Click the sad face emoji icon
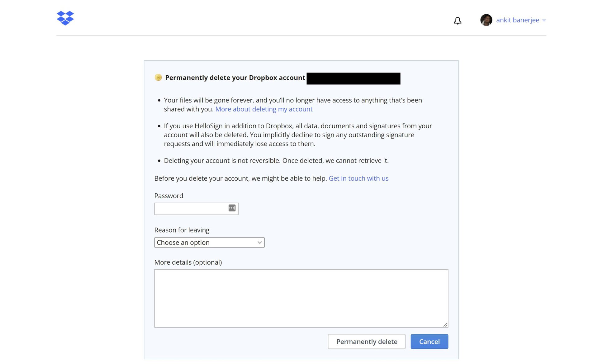This screenshot has width=598, height=364. click(158, 78)
